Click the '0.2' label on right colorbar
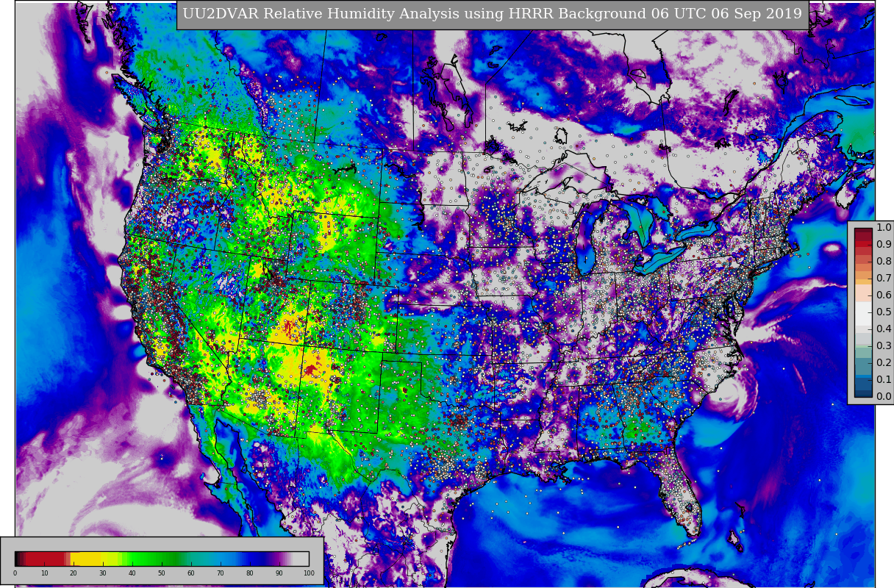This screenshot has width=894, height=588. click(884, 363)
